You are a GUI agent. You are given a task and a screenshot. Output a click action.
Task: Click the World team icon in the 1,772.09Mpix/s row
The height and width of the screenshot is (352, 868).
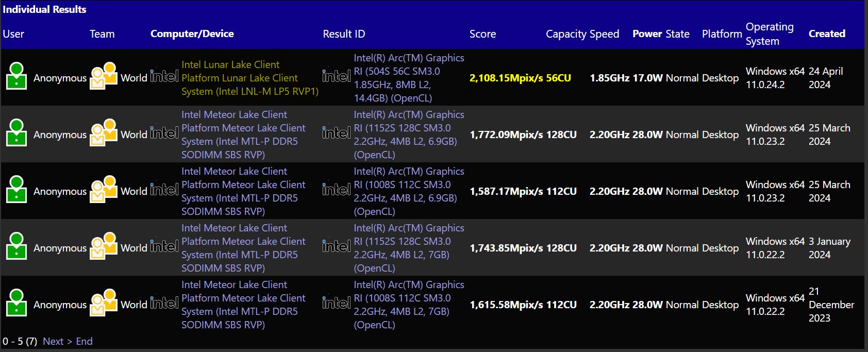coord(104,133)
